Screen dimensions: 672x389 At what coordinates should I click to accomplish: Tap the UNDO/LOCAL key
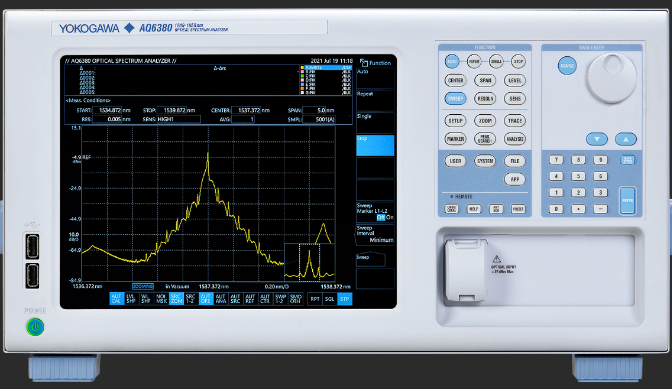click(452, 209)
